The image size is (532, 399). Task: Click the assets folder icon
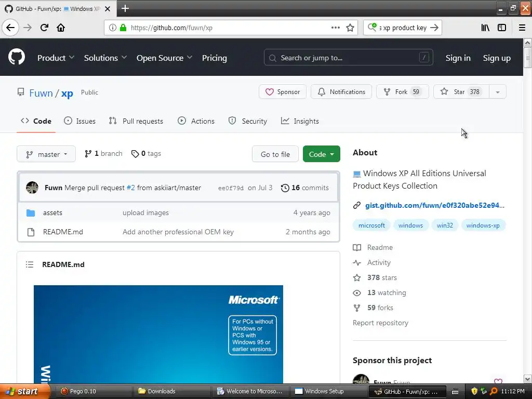[x=31, y=212]
